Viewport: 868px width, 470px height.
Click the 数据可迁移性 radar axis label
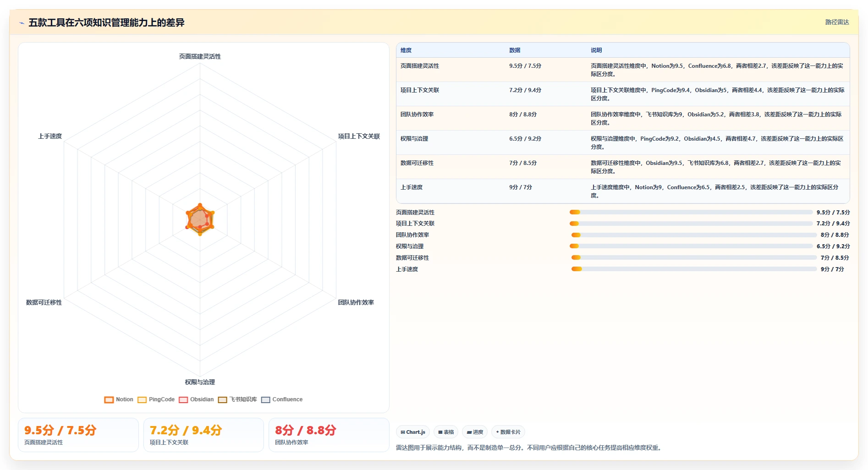[x=44, y=302]
